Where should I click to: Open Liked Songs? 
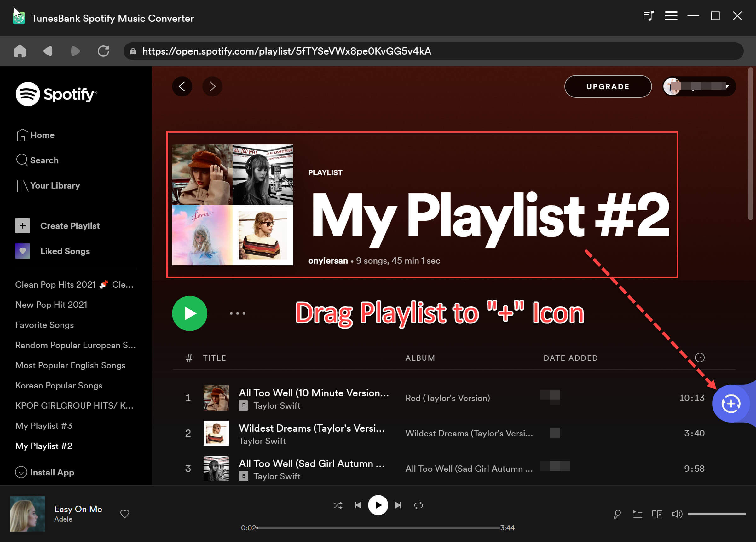53,251
